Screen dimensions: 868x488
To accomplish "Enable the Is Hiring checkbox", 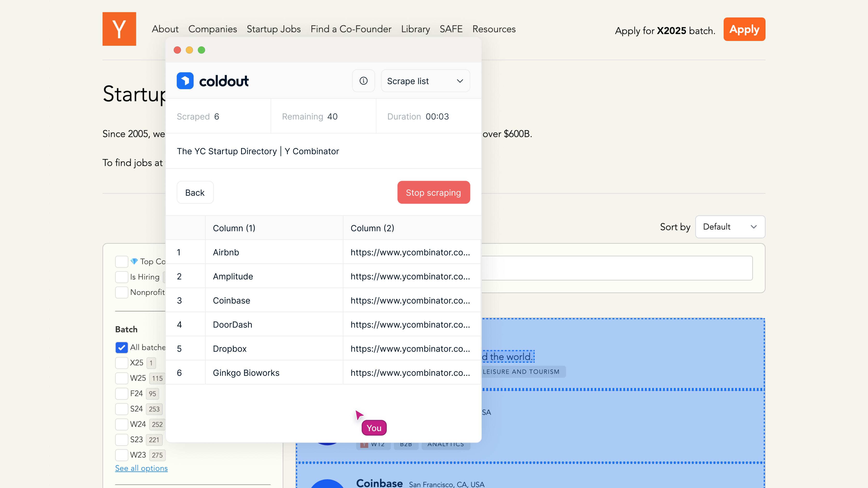I will point(121,277).
